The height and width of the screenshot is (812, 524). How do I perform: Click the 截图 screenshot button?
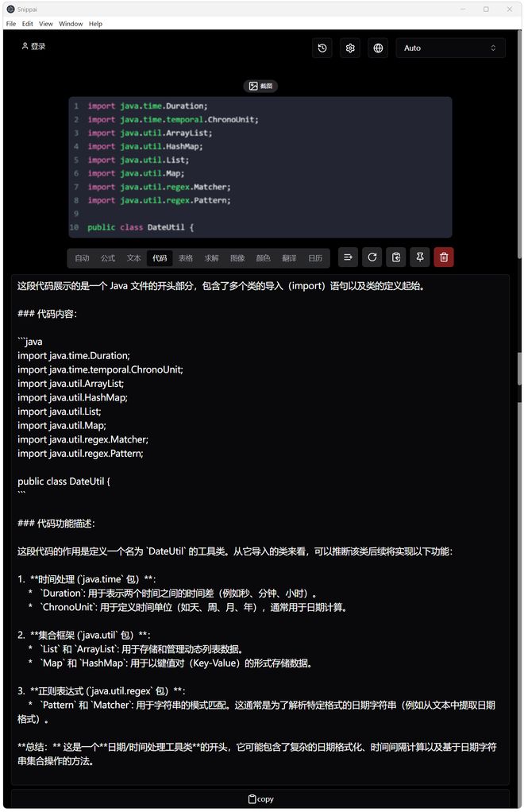(260, 86)
